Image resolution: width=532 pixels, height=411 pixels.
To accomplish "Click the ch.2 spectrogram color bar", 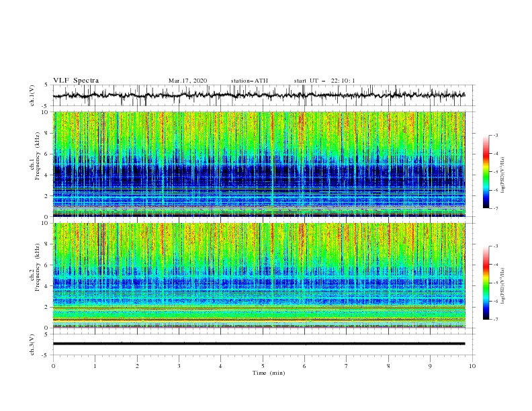I will [486, 283].
